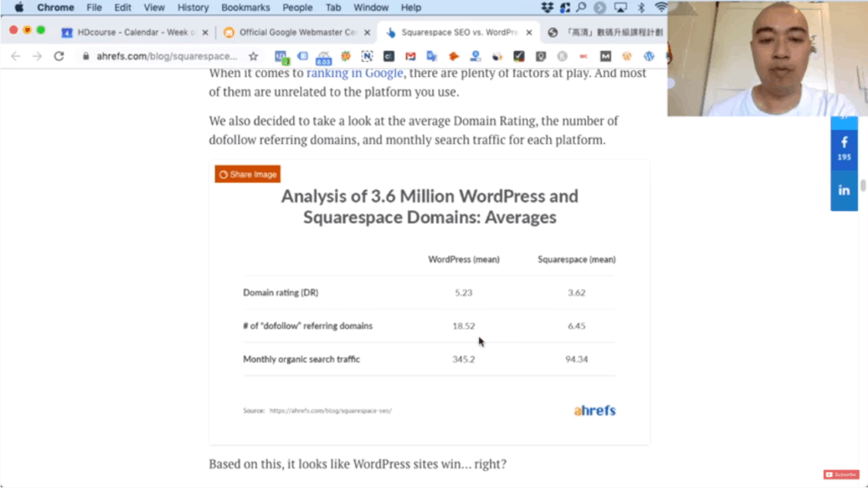Open the Tab menu
This screenshot has width=868, height=488.
coord(332,7)
